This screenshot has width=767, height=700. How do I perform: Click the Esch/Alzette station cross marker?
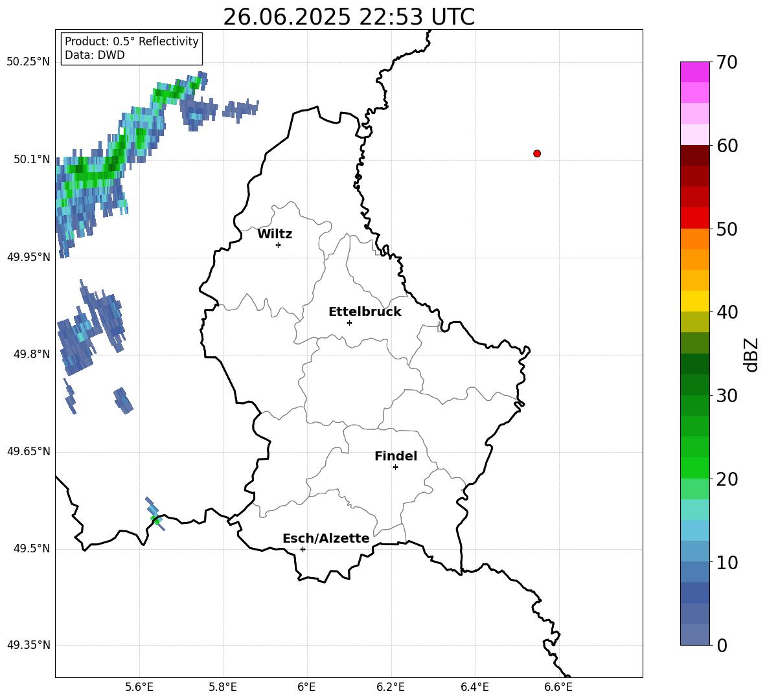pos(303,549)
